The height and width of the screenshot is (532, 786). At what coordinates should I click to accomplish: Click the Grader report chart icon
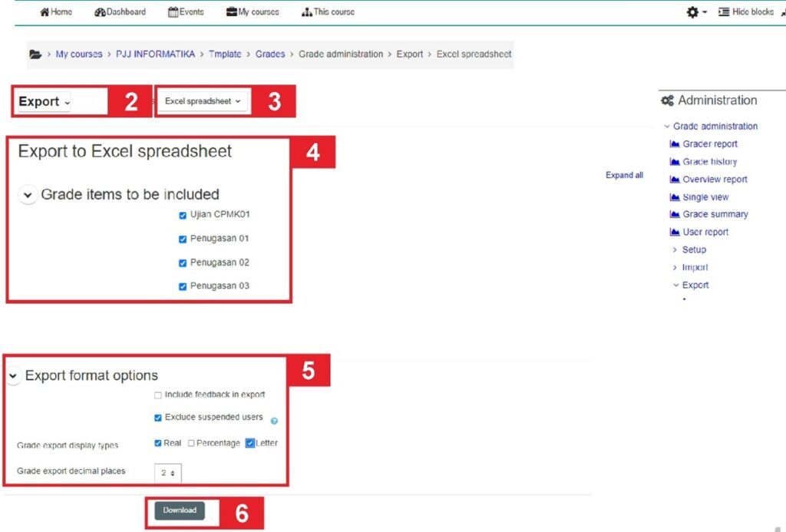pyautogui.click(x=675, y=144)
